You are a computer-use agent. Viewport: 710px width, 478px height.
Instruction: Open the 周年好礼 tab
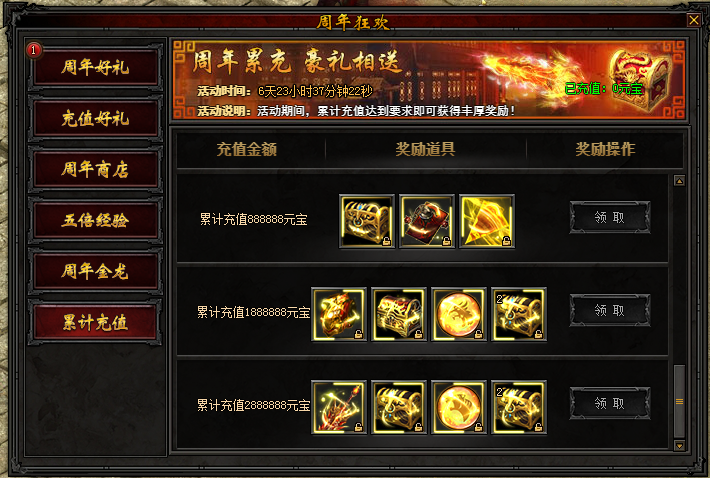click(95, 67)
